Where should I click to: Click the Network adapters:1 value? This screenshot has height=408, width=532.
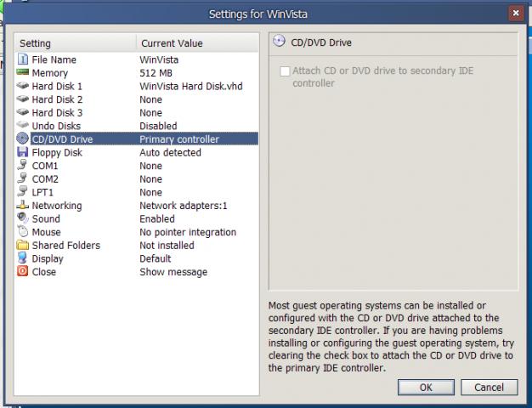click(x=184, y=206)
